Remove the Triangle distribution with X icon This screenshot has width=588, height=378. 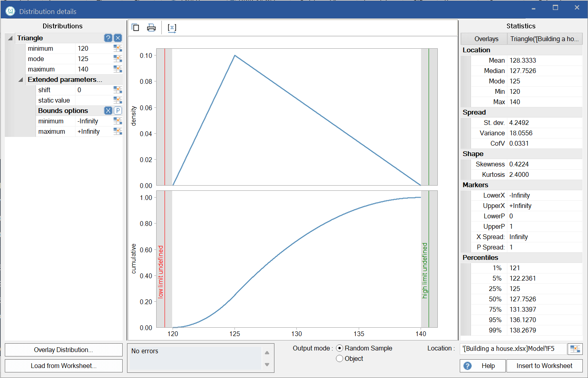click(118, 38)
